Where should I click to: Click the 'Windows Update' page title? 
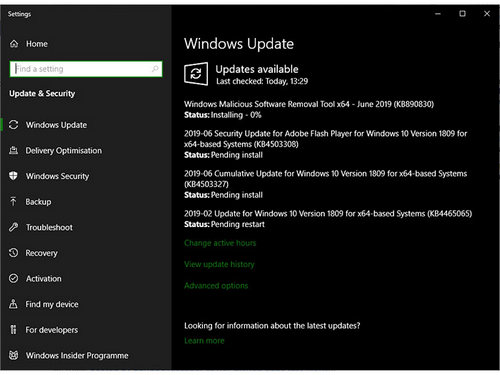[x=239, y=44]
